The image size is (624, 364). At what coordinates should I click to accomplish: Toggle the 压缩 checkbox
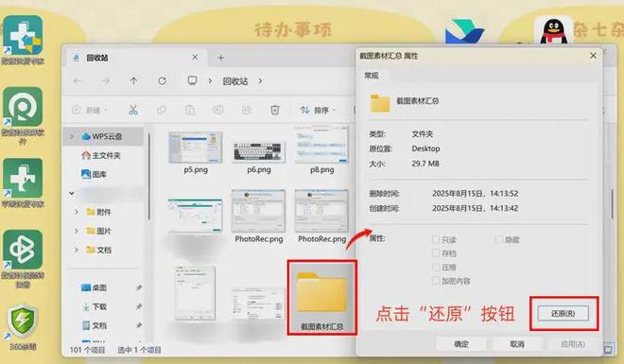click(x=436, y=268)
